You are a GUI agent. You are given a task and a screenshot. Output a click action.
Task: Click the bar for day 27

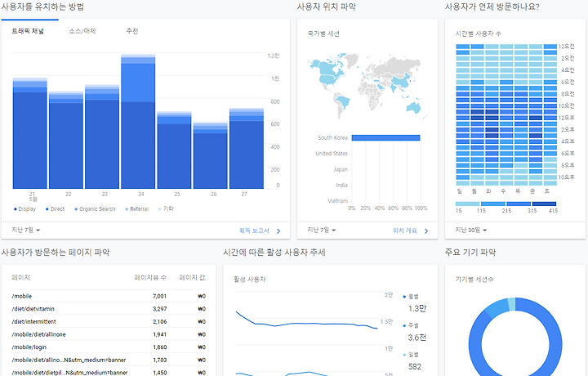(247, 148)
